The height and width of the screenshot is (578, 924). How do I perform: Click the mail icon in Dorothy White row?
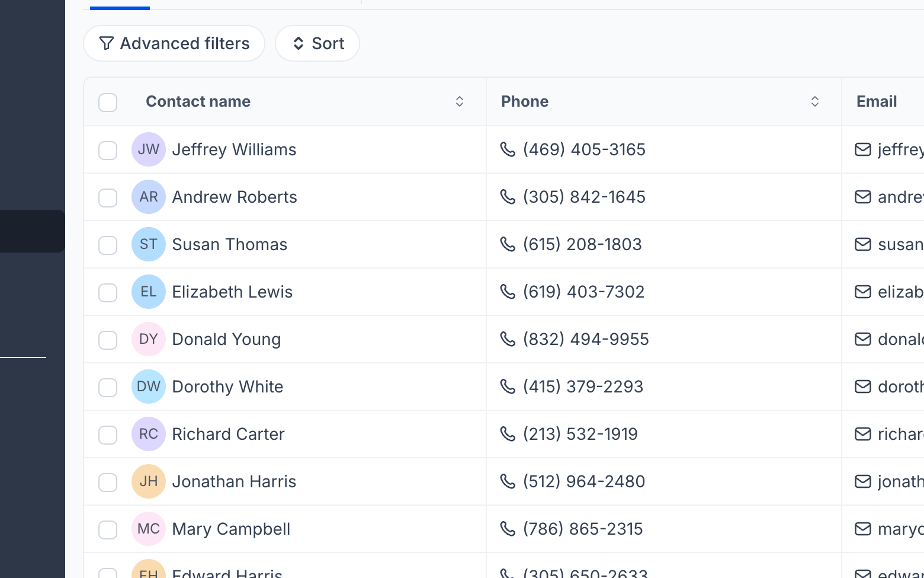pos(863,387)
